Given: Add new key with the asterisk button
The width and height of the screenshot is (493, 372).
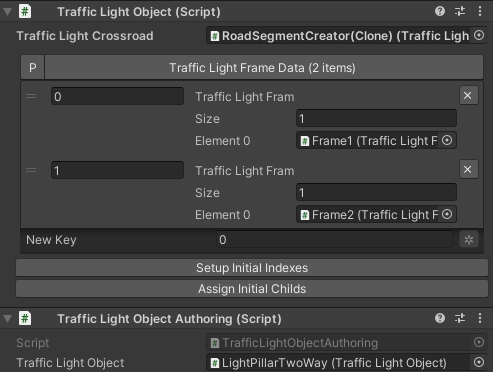Looking at the screenshot, I should coord(469,240).
